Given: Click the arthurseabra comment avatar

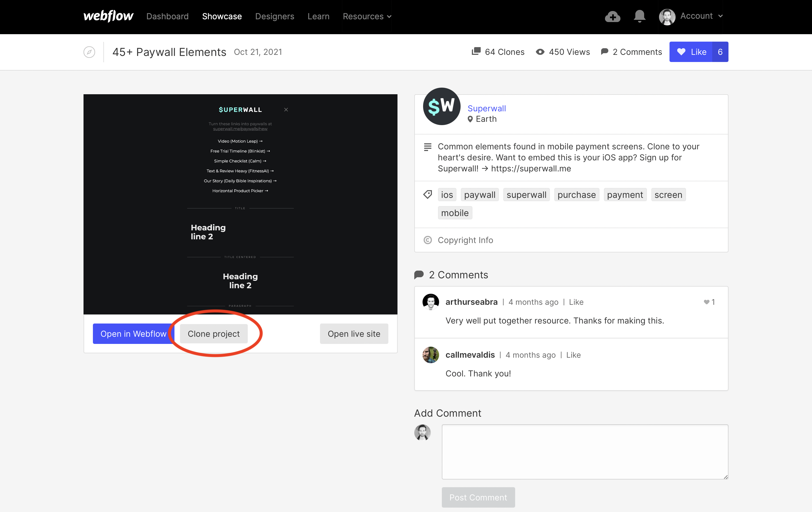Looking at the screenshot, I should (431, 302).
